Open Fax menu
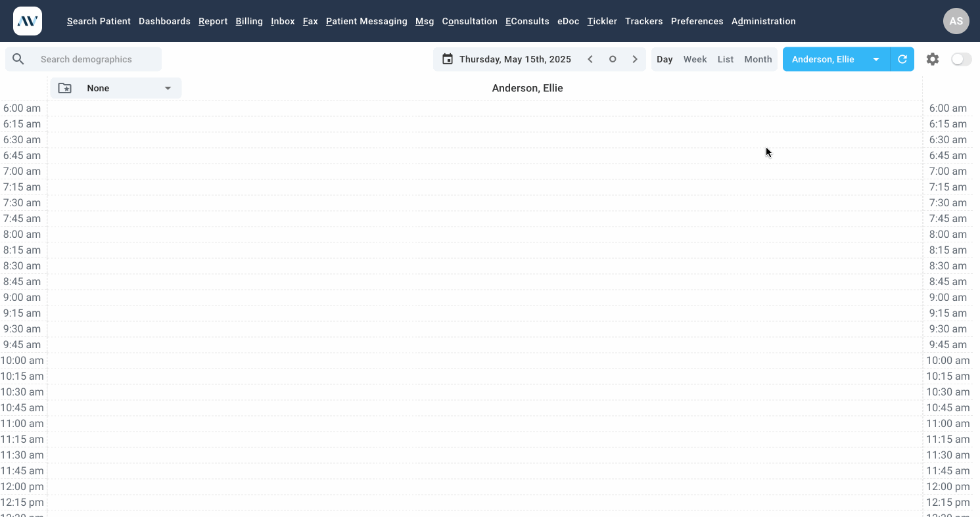Image resolution: width=980 pixels, height=517 pixels. click(x=310, y=21)
